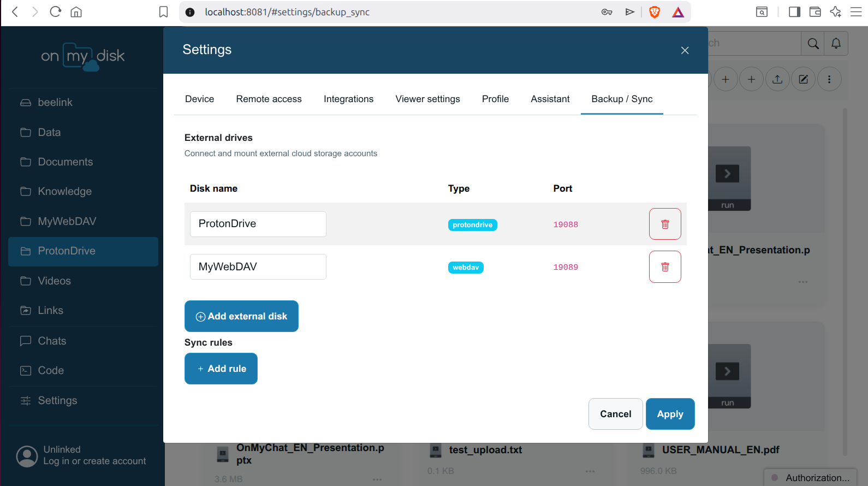Viewport: 868px width, 486px height.
Task: Switch to the Remote access tab
Action: (269, 99)
